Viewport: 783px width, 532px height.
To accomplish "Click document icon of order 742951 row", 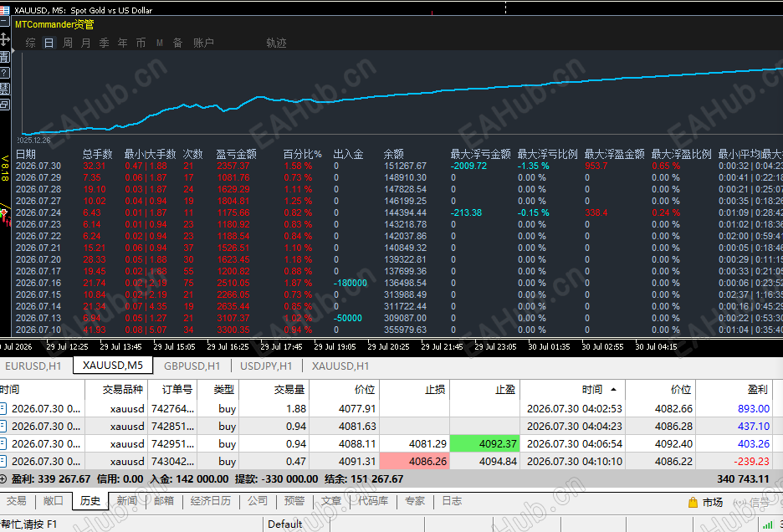I will click(x=3, y=443).
